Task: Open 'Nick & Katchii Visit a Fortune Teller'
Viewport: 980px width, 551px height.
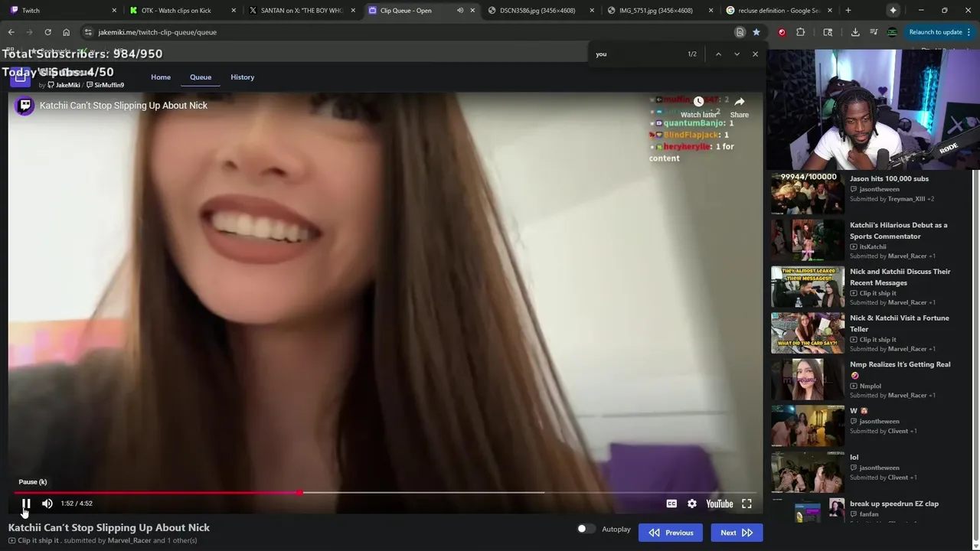Action: coord(899,323)
